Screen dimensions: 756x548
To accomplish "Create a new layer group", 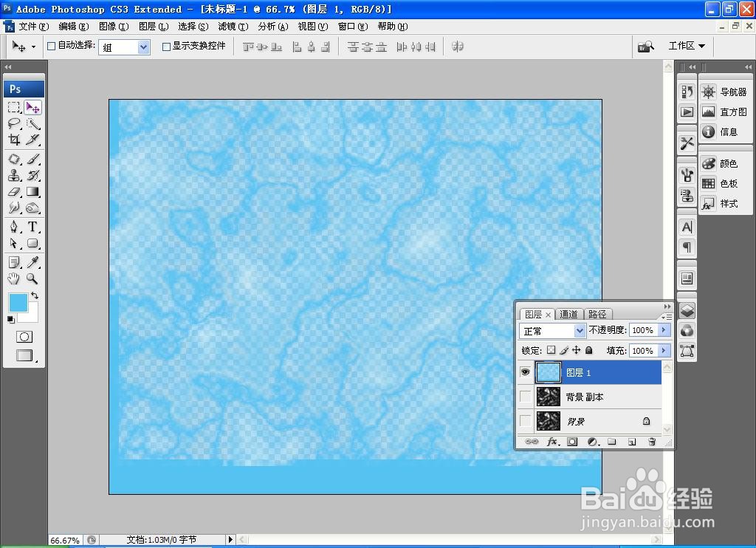I will 612,442.
